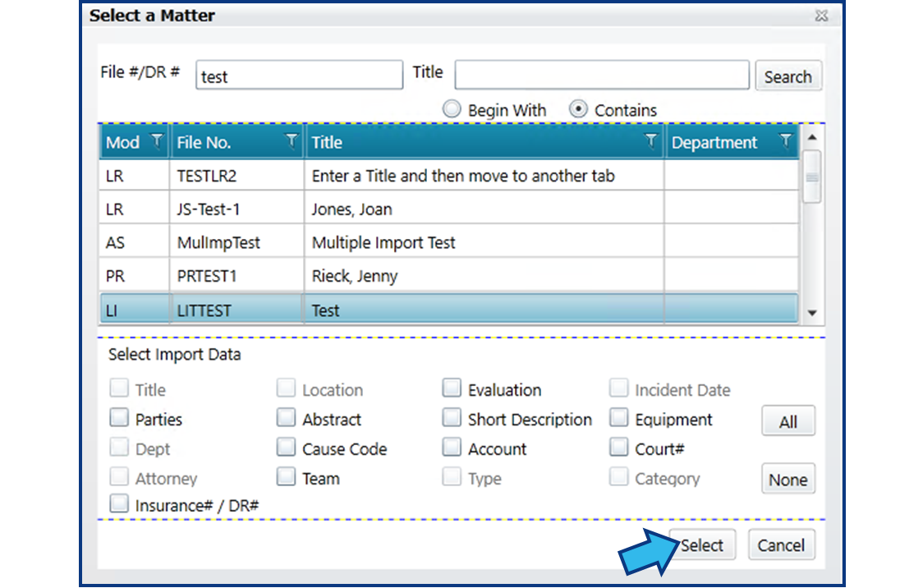This screenshot has height=588, width=923.
Task: Open the Title column filter
Action: point(650,141)
